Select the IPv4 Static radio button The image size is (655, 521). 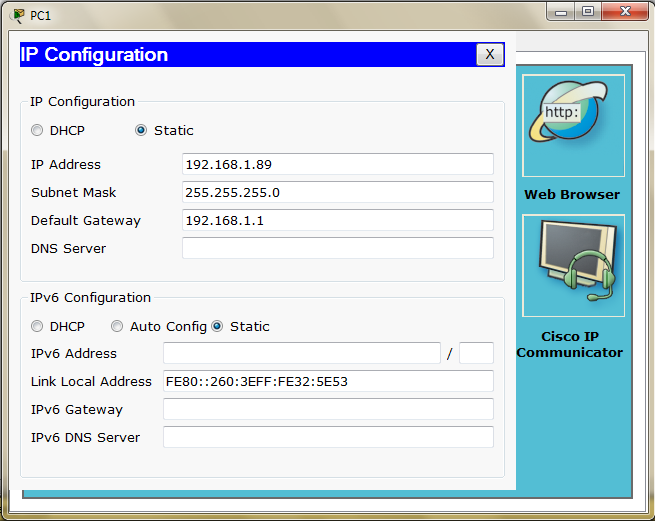point(141,130)
